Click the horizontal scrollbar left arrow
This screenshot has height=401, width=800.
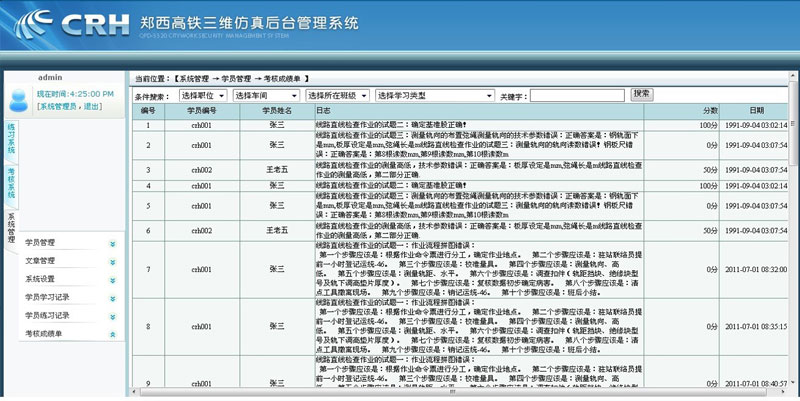135,392
